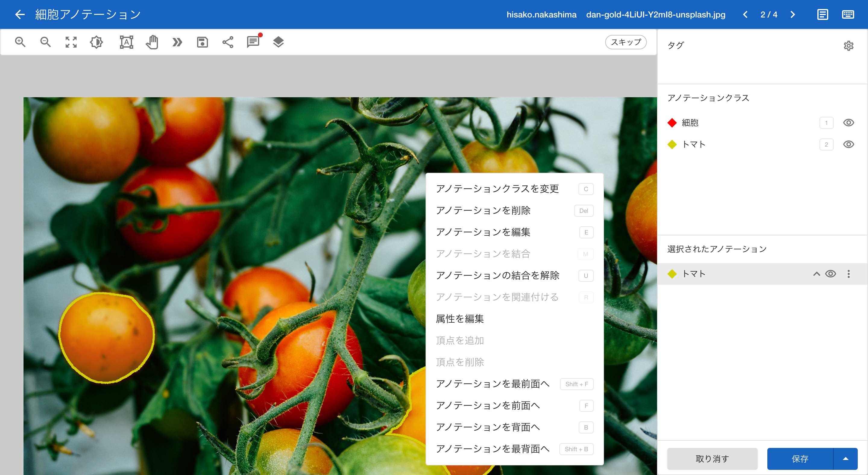
Task: Click the fit-to-screen expand icon
Action: click(71, 42)
